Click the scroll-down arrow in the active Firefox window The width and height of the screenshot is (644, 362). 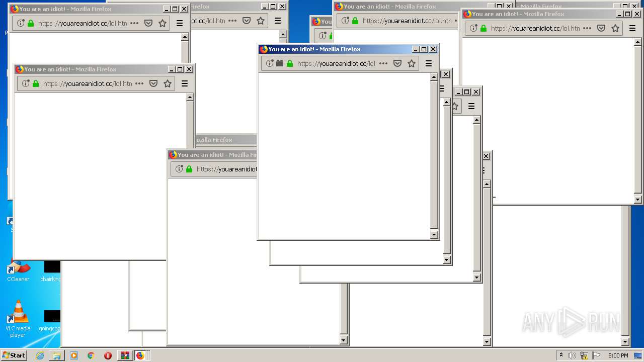[434, 234]
